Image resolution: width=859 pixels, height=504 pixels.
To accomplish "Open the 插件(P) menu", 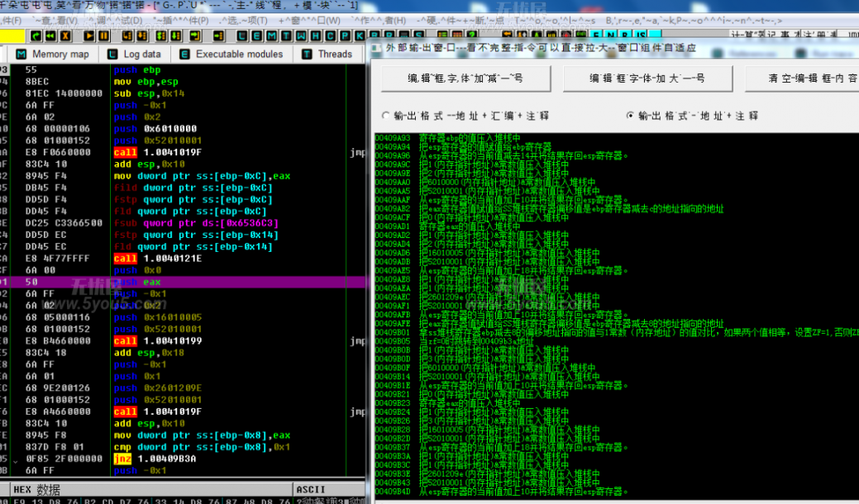I will click(x=181, y=21).
